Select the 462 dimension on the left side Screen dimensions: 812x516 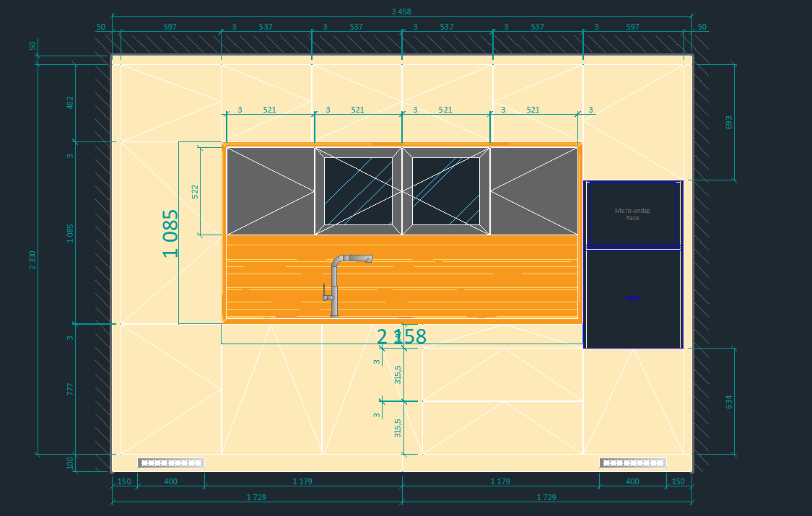point(70,102)
